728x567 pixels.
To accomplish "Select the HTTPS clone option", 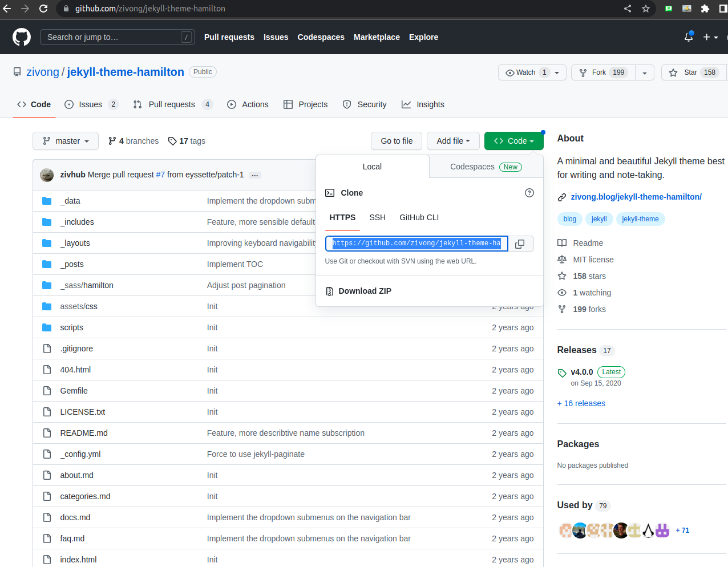I will [x=342, y=217].
